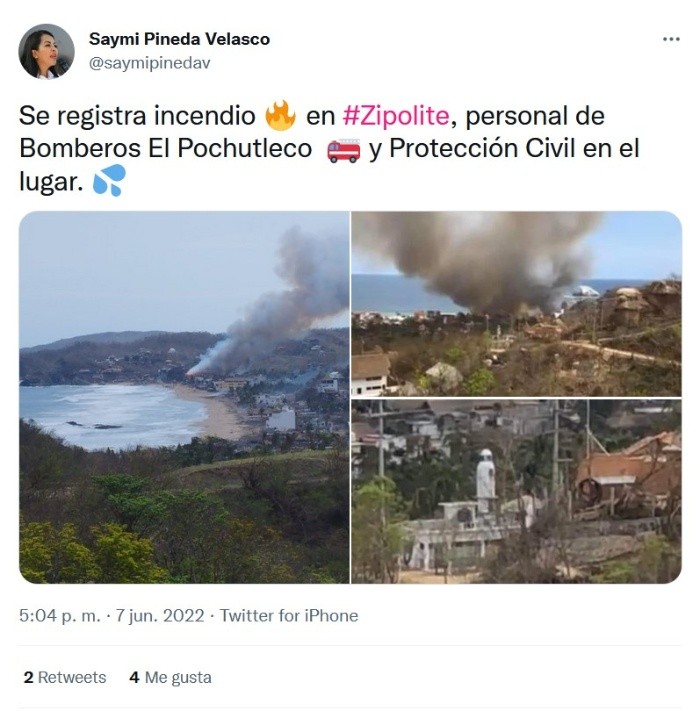
Task: Open the bay smoke photo on left
Action: tap(184, 397)
